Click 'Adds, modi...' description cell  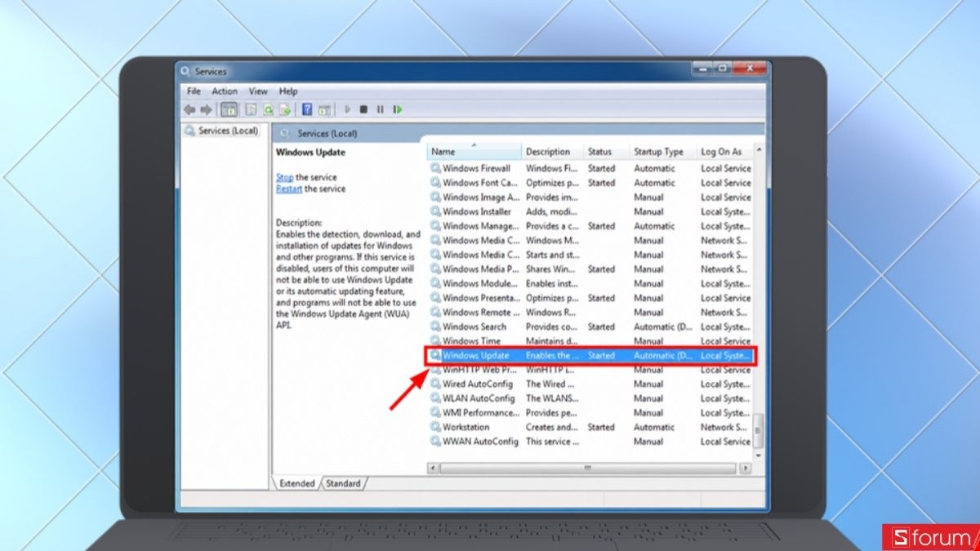click(x=551, y=211)
